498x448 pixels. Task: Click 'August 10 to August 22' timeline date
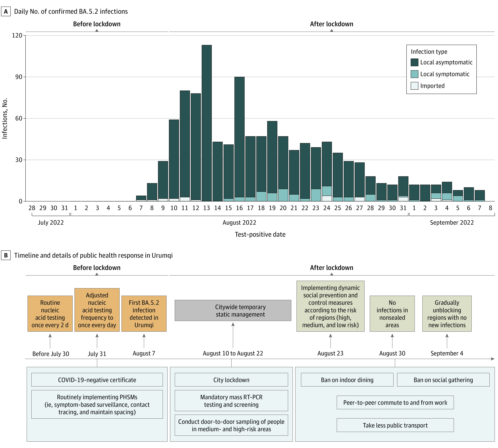(233, 354)
